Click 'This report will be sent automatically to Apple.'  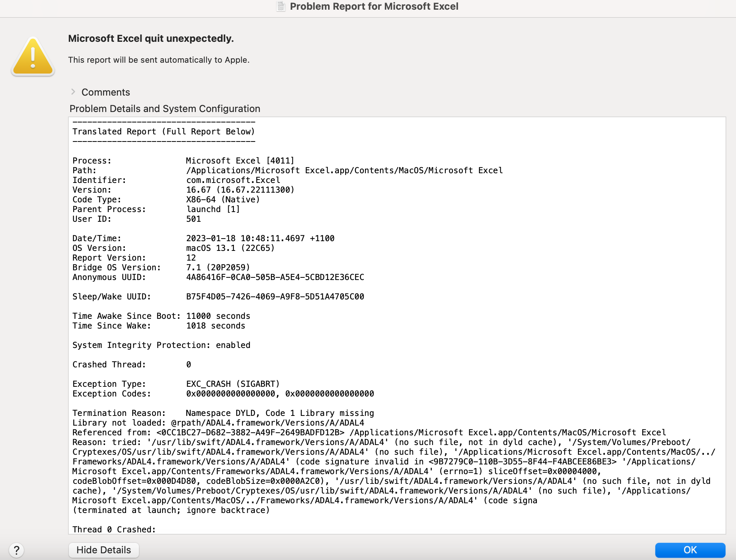click(x=159, y=60)
